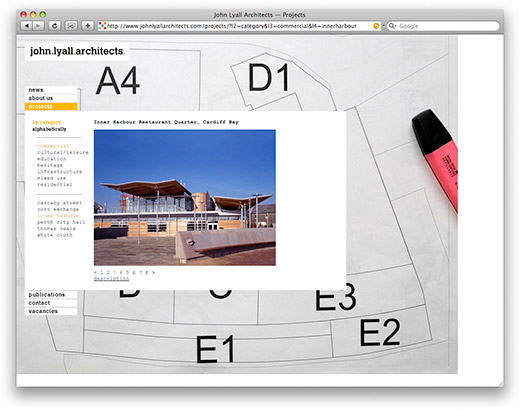Open the corn exchange project
520x410 pixels.
(58, 209)
